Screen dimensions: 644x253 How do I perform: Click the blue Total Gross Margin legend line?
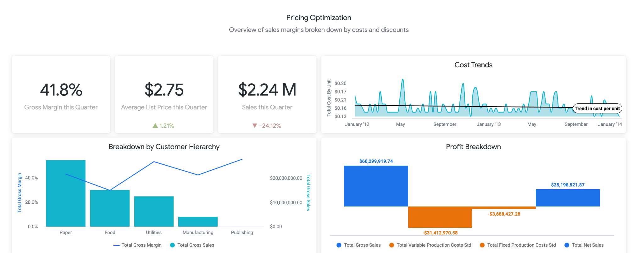pos(116,245)
